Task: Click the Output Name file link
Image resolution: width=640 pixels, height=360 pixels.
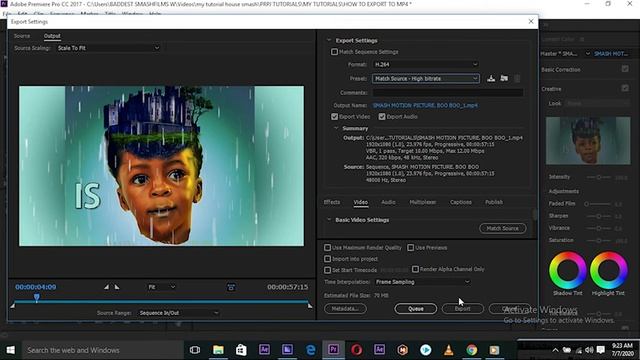Action: [425, 105]
